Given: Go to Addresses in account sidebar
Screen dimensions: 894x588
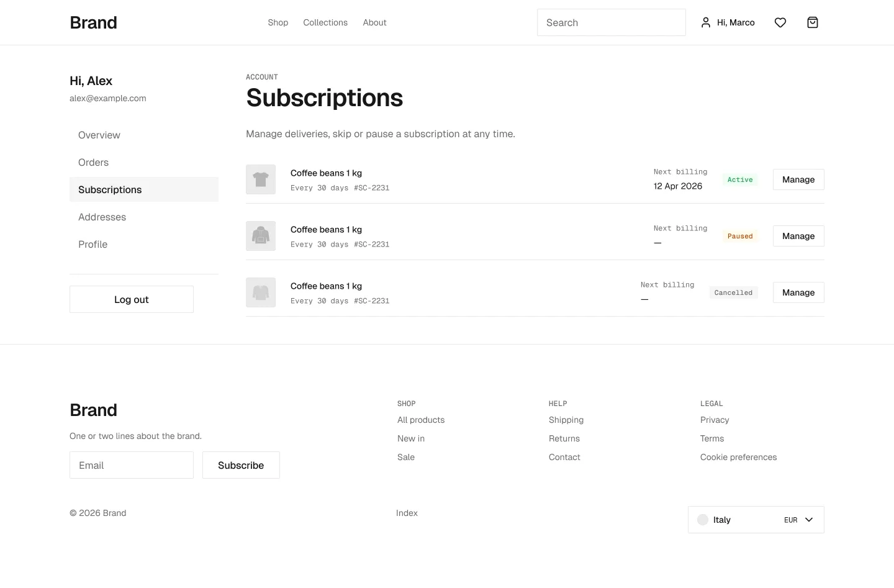Looking at the screenshot, I should pos(144,217).
